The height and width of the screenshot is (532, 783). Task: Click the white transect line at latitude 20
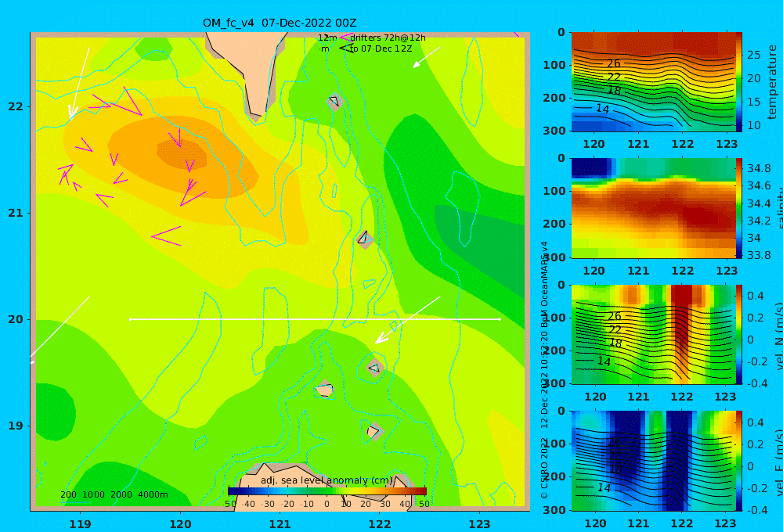pyautogui.click(x=315, y=319)
